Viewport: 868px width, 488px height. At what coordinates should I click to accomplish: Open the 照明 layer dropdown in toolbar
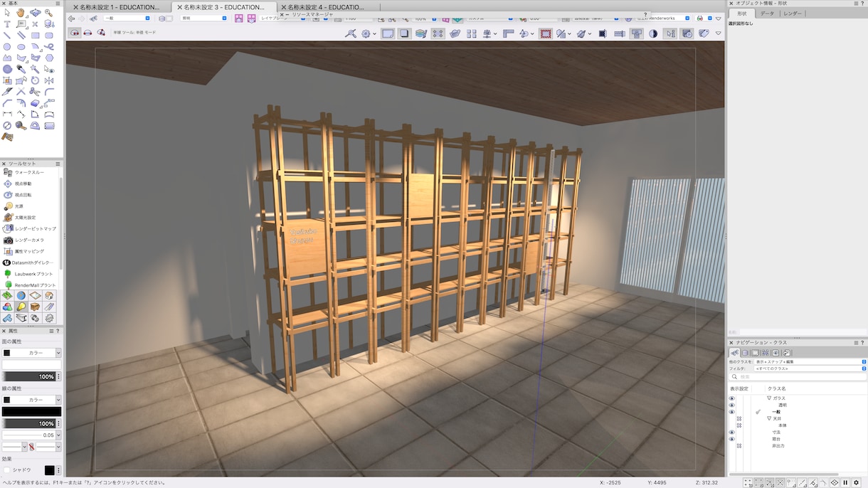point(203,18)
